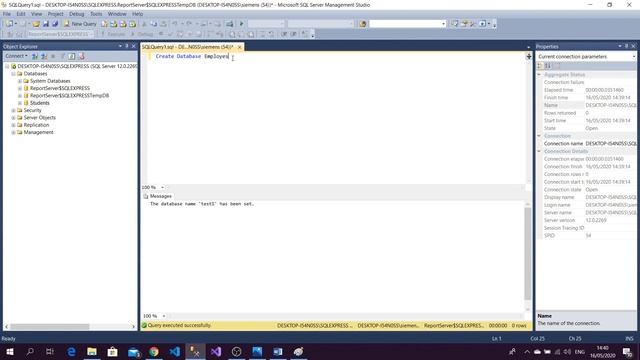Open Google Chrome from taskbar
Image resolution: width=640 pixels, height=360 pixels.
tap(154, 351)
